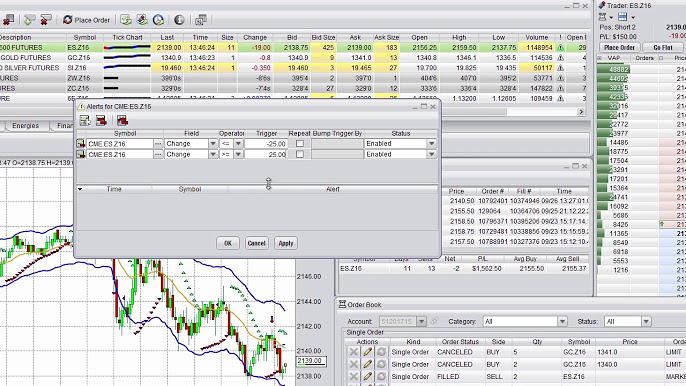Image resolution: width=686 pixels, height=386 pixels.
Task: Edit the GC.Z16 1341.0 order with pencil
Action: pos(368,352)
